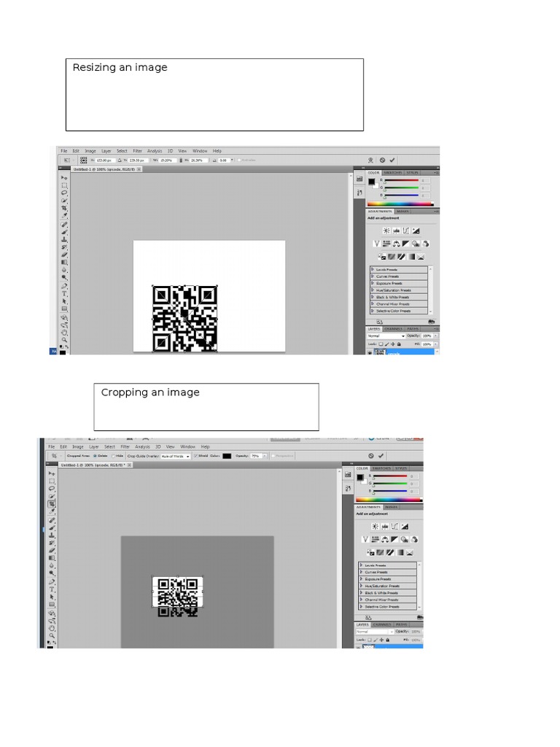Open the Layer menu in lower Photoshop screenshot

tap(94, 447)
